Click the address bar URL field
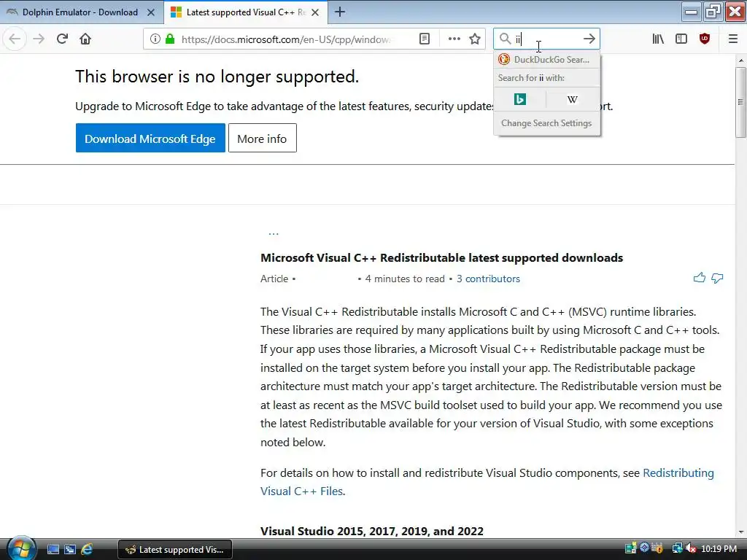Viewport: 747px width, 560px height. tap(286, 39)
